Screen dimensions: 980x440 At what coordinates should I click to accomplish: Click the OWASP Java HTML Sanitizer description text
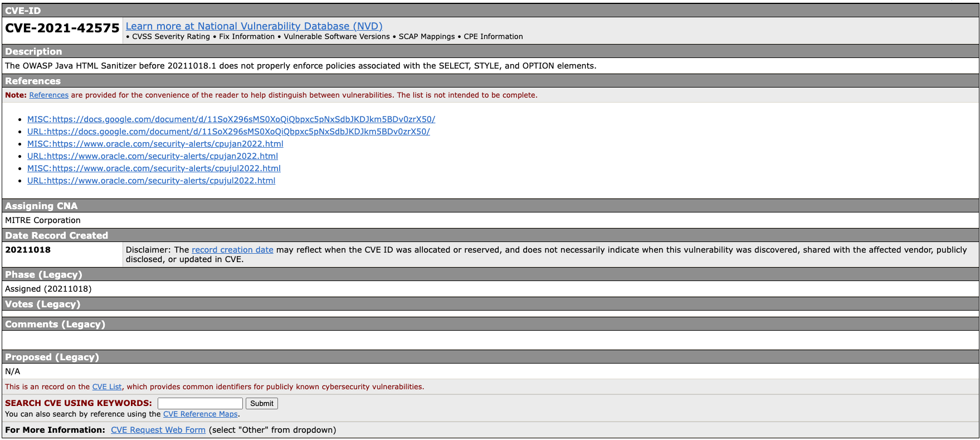300,66
